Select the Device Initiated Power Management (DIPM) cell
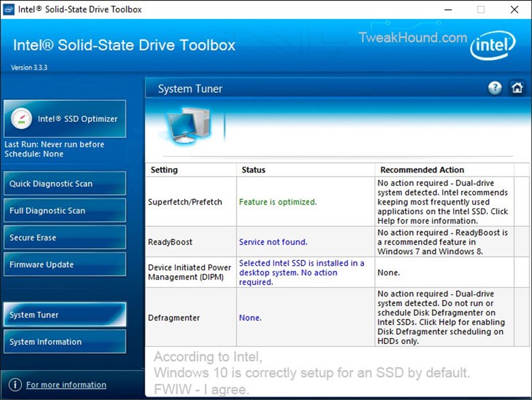Image resolution: width=532 pixels, height=400 pixels. pyautogui.click(x=191, y=272)
